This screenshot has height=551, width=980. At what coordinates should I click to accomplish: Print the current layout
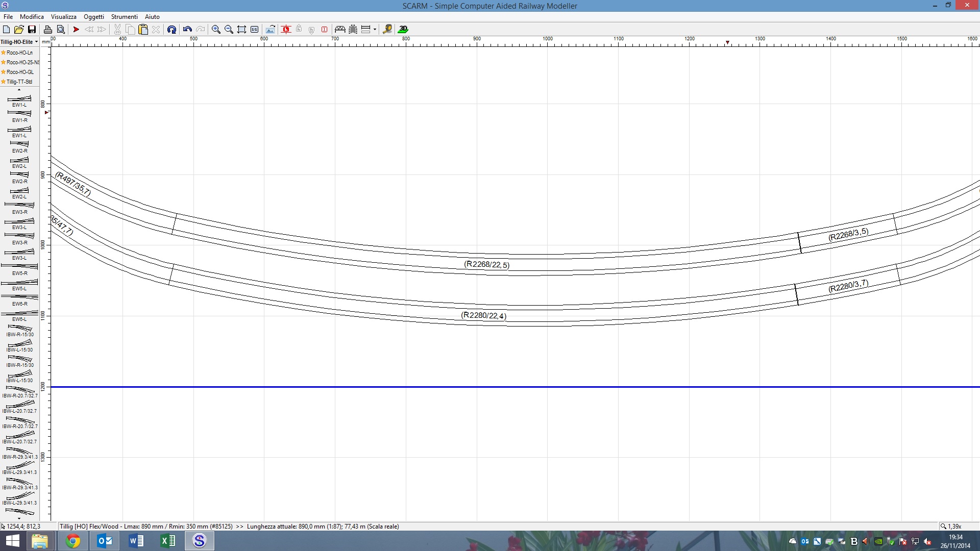click(x=48, y=30)
